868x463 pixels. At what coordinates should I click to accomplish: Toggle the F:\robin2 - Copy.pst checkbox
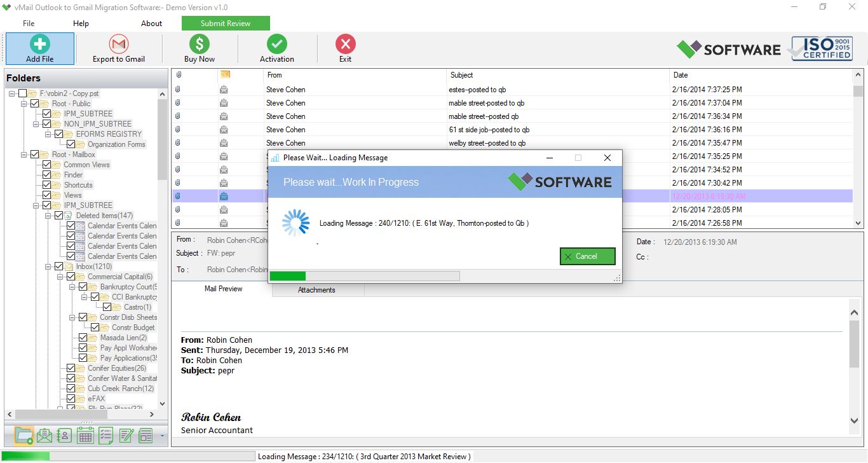click(22, 93)
